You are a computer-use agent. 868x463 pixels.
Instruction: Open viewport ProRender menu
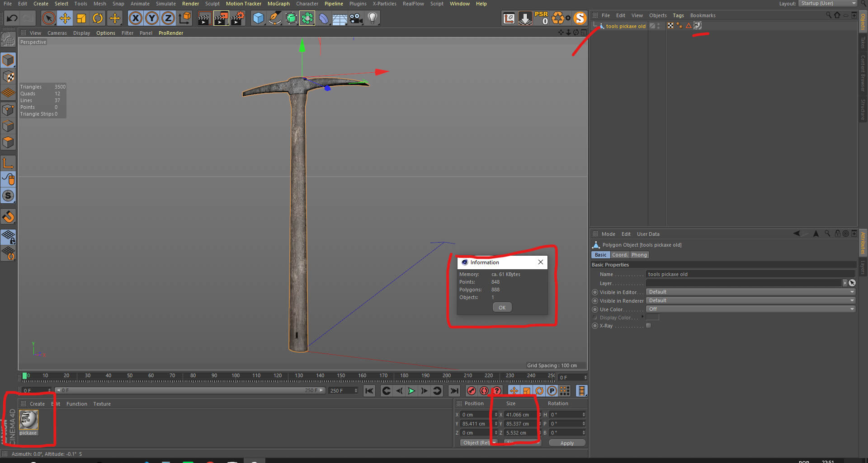coord(171,33)
